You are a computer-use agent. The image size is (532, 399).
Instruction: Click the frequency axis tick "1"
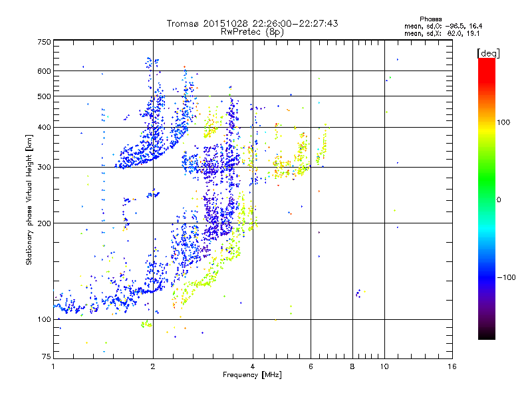point(53,366)
